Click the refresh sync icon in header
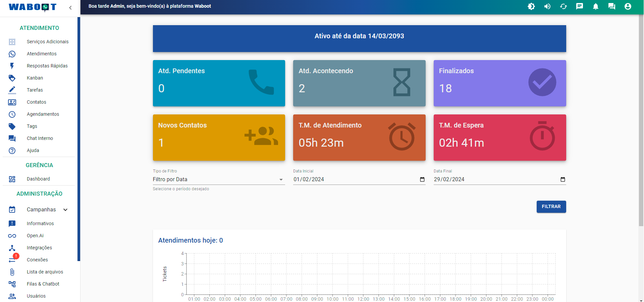 tap(563, 6)
